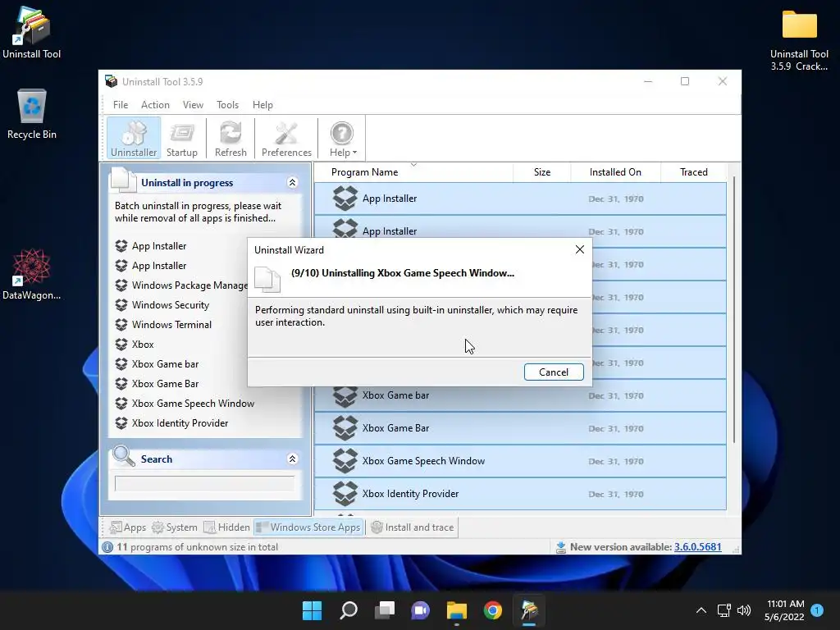Click Windows Security in batch list
The width and height of the screenshot is (840, 630).
(x=162, y=305)
